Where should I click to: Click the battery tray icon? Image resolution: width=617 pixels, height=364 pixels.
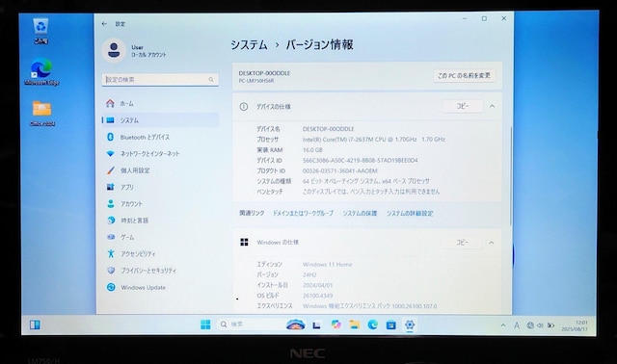550,325
